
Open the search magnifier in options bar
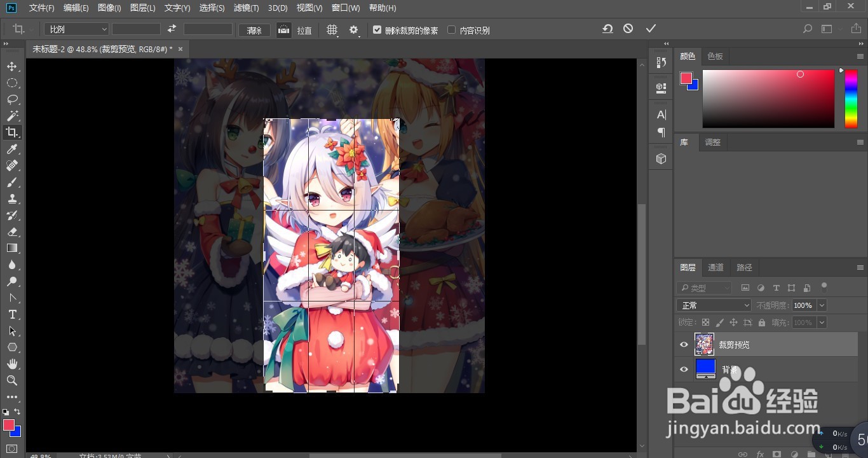pyautogui.click(x=807, y=29)
